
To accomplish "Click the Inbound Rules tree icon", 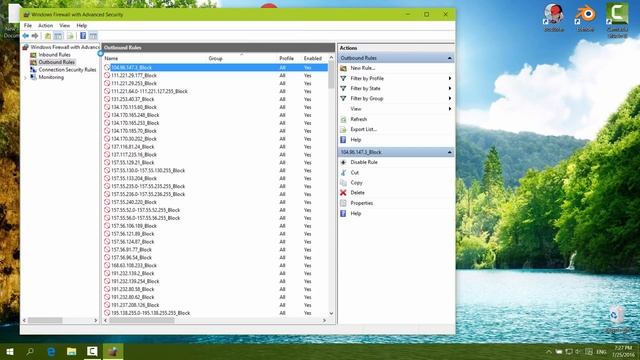I will 33,55.
